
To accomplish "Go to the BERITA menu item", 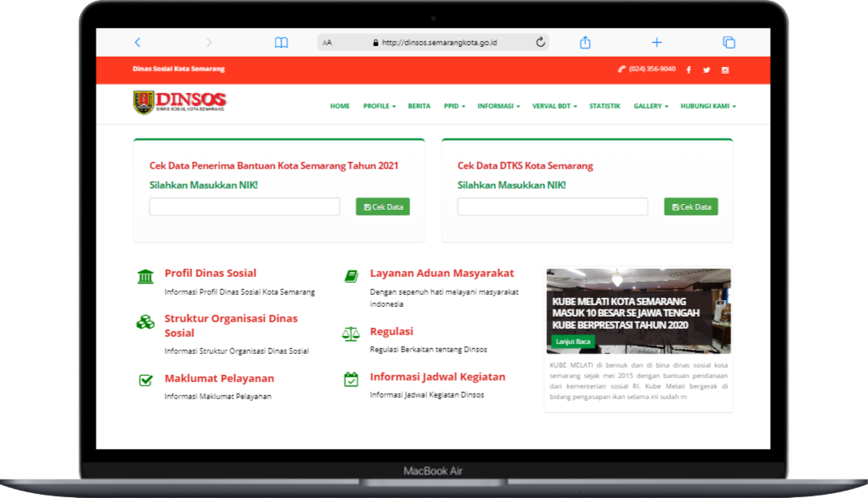I will (419, 106).
